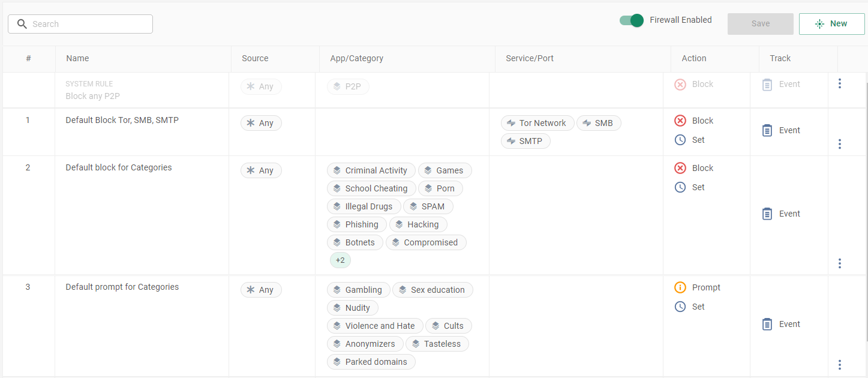868x378 pixels.
Task: Open three-dot menu for P2P system rule
Action: pos(839,84)
